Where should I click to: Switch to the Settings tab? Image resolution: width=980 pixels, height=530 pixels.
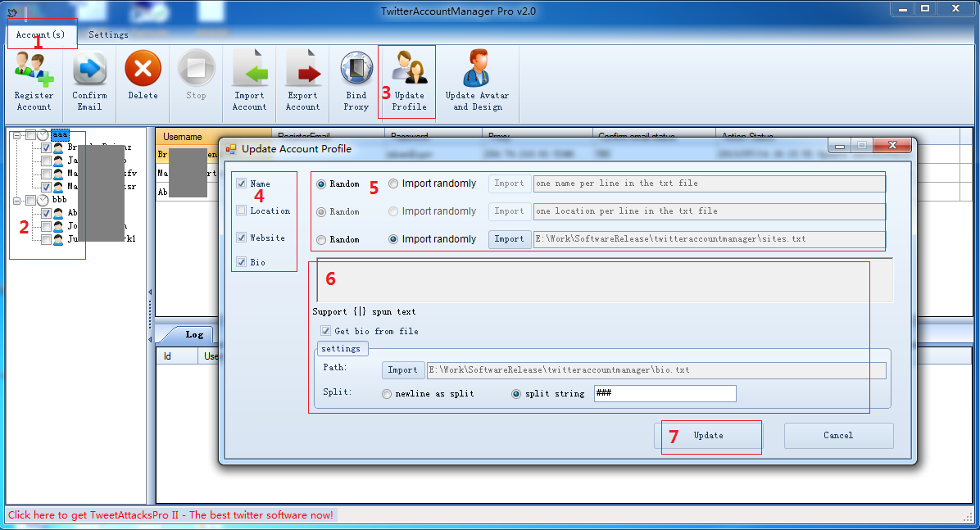pos(108,34)
